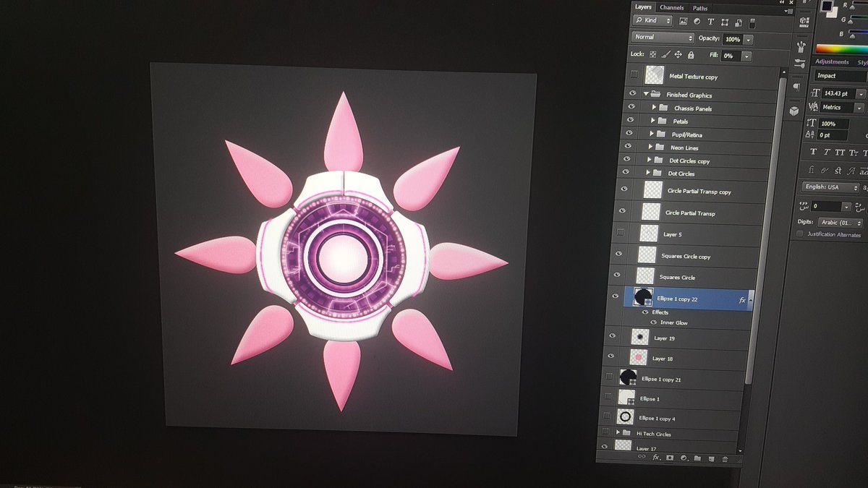The height and width of the screenshot is (488, 868).
Task: Collapse effects of Ellipse 1 copy 22
Action: click(750, 299)
